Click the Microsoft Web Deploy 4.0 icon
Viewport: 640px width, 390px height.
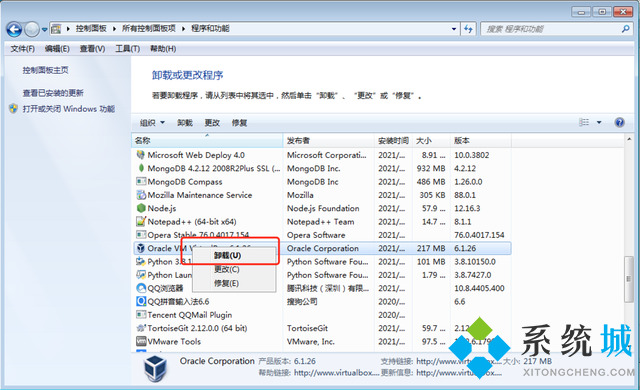pos(141,155)
